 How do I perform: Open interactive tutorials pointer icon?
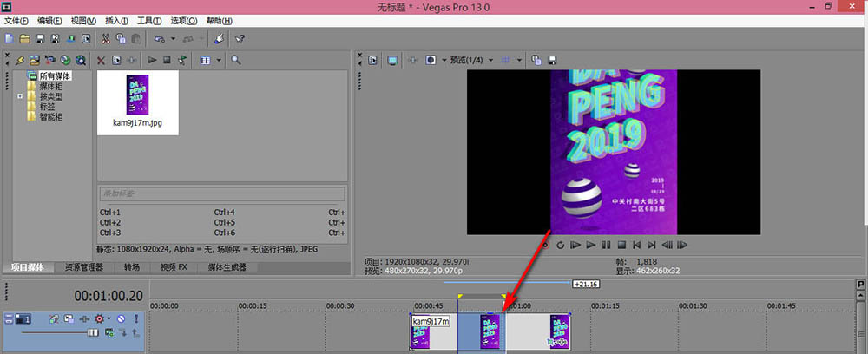(219, 39)
